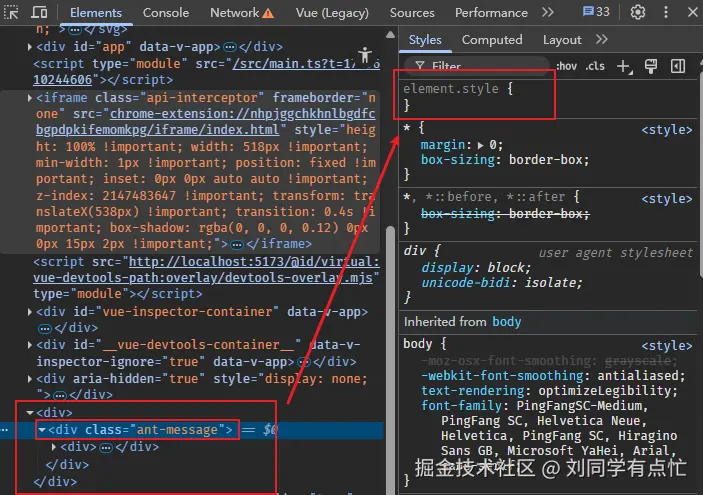This screenshot has height=495, width=703.
Task: Edit the font-family property name
Action: (x=461, y=406)
